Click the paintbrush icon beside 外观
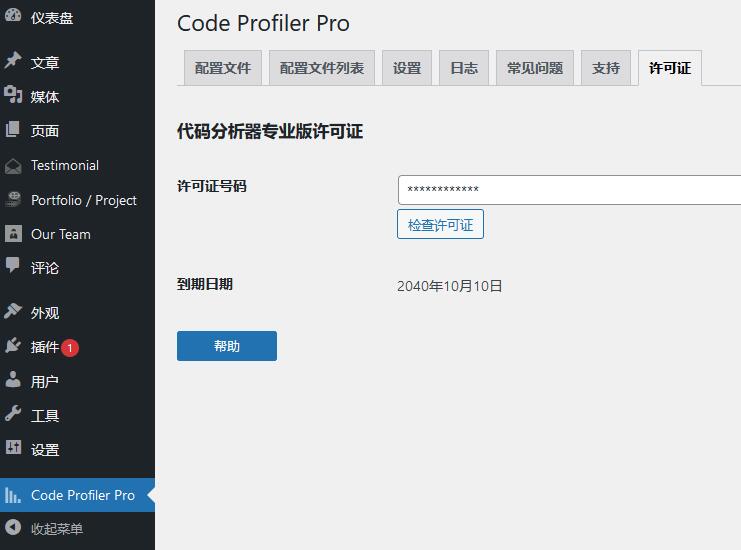The width and height of the screenshot is (741, 550). tap(13, 311)
